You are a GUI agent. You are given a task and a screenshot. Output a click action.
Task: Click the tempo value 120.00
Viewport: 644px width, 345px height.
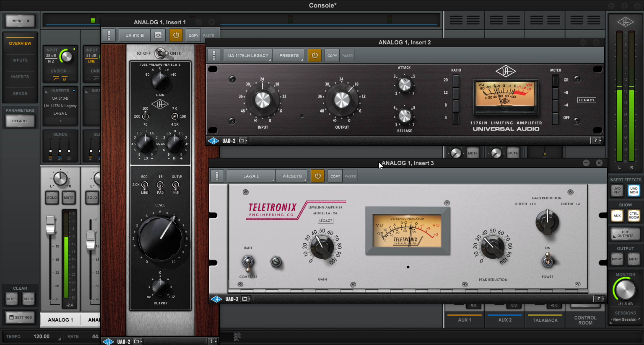pos(41,336)
